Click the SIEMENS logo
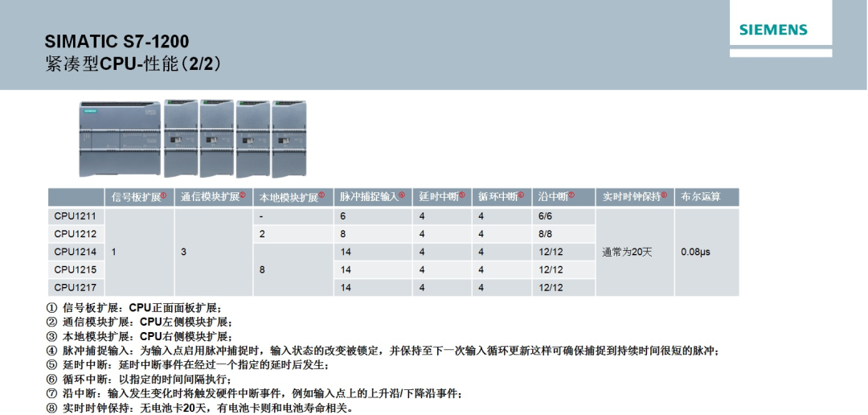 [773, 30]
